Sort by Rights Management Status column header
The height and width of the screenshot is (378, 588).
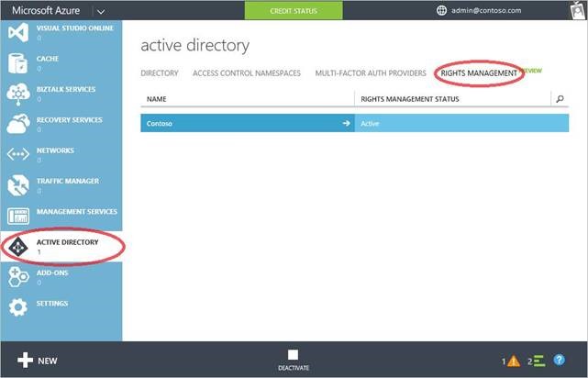click(x=410, y=99)
